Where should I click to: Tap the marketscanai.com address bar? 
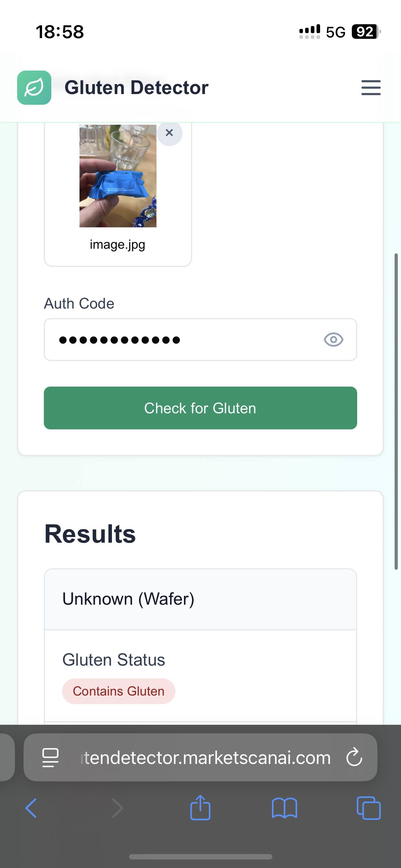[x=205, y=758]
